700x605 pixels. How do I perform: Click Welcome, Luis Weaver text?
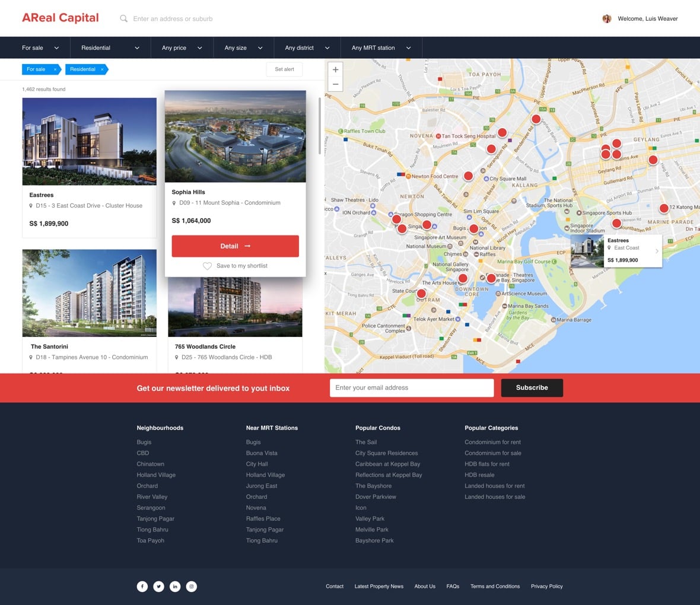coord(648,19)
